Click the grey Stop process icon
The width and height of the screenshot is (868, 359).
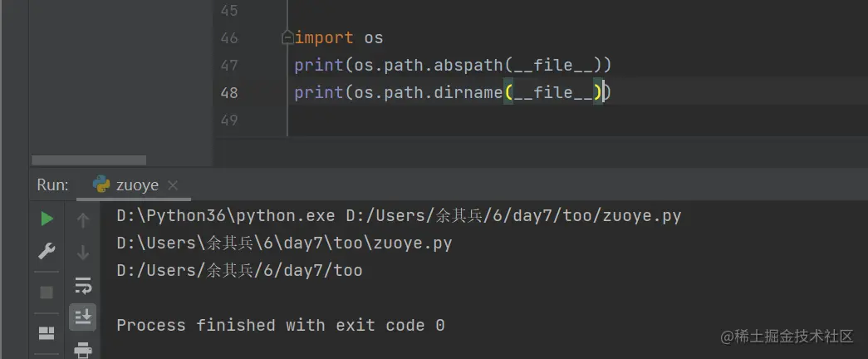pyautogui.click(x=47, y=292)
